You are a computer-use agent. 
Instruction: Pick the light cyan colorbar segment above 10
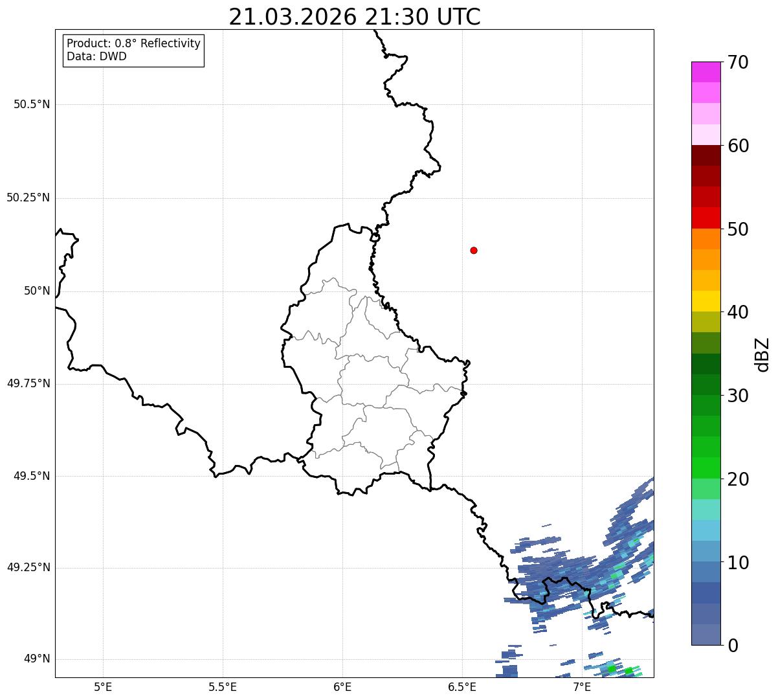706,530
